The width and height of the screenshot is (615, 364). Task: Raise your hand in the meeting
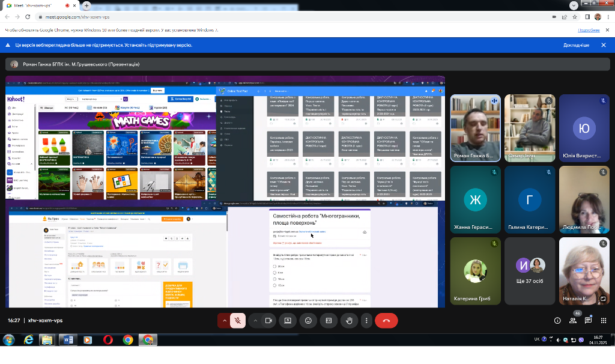coord(349,321)
